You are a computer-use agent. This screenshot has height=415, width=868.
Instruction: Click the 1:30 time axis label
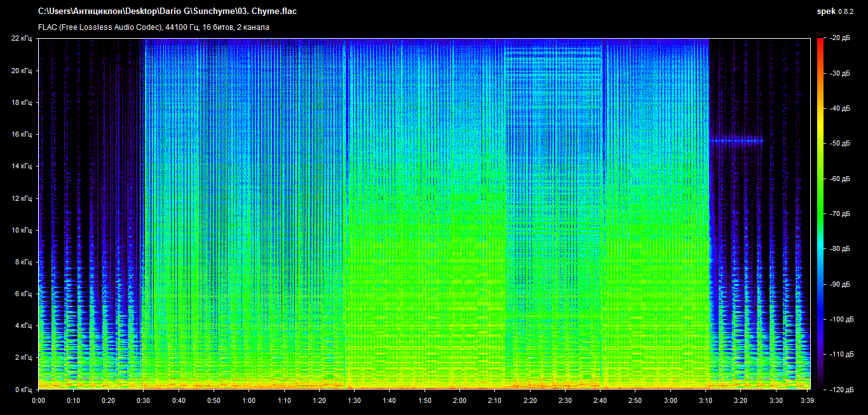(355, 401)
